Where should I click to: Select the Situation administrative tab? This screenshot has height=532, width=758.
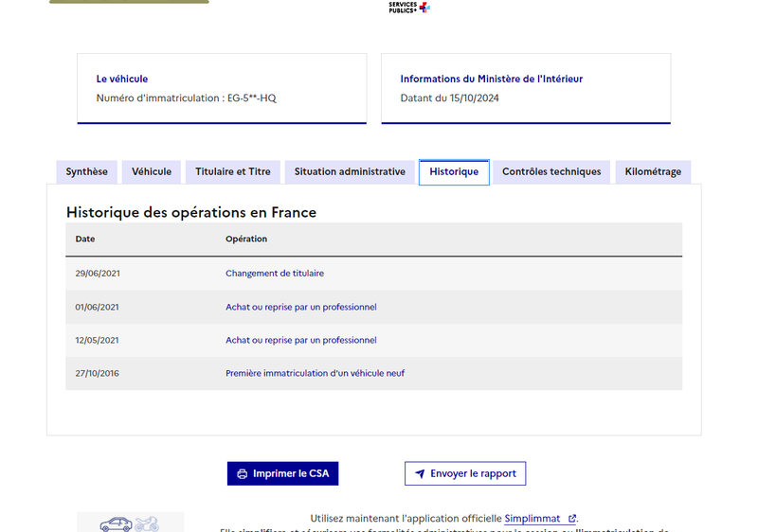click(x=350, y=172)
